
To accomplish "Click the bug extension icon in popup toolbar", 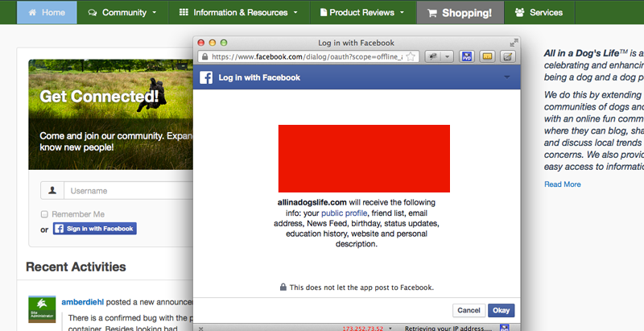I will [x=433, y=56].
